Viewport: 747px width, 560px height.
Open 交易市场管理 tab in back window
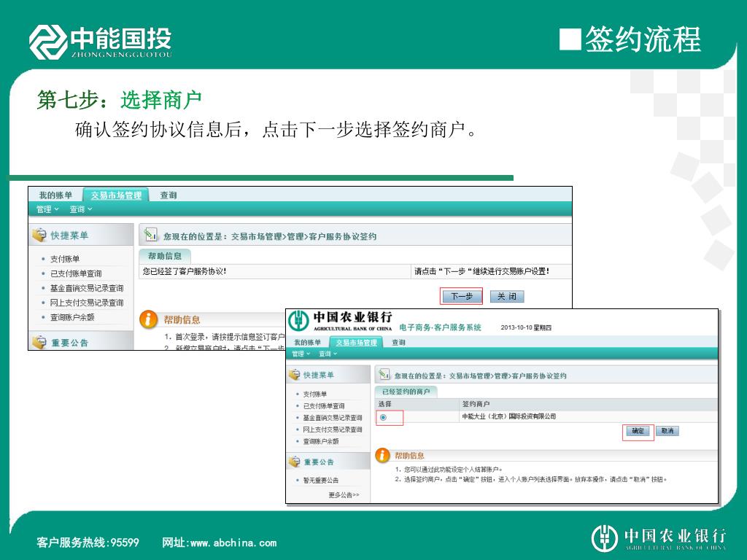tap(116, 195)
